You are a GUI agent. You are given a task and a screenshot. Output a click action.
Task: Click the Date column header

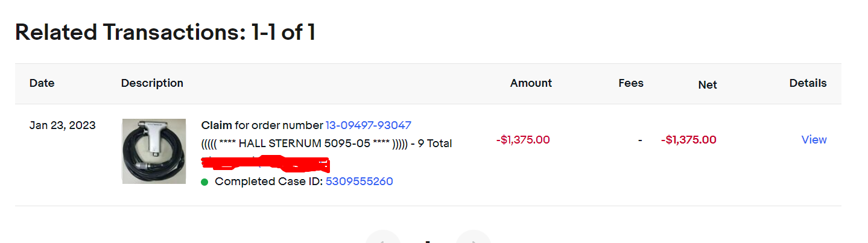tap(42, 83)
